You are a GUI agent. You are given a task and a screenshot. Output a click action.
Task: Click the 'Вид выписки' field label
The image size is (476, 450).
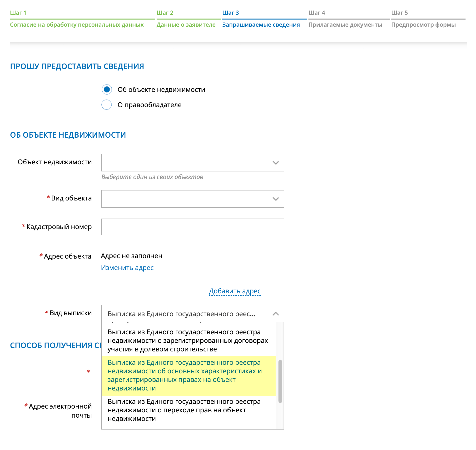(x=70, y=313)
